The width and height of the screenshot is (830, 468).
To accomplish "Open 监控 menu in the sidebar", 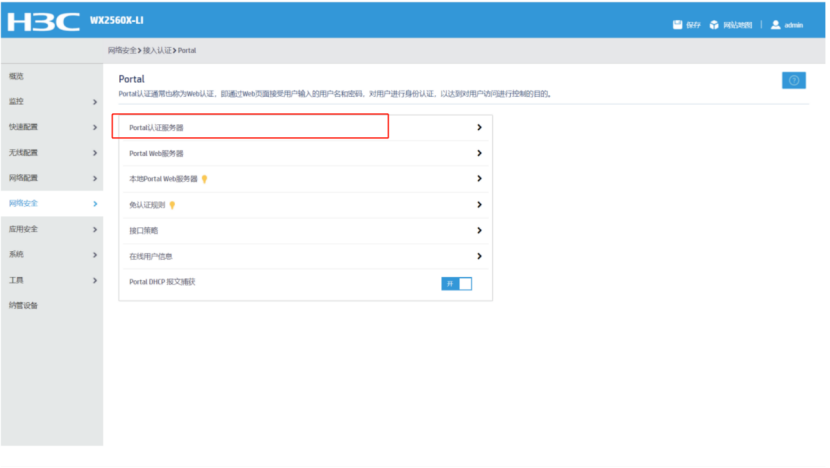I will 17,101.
